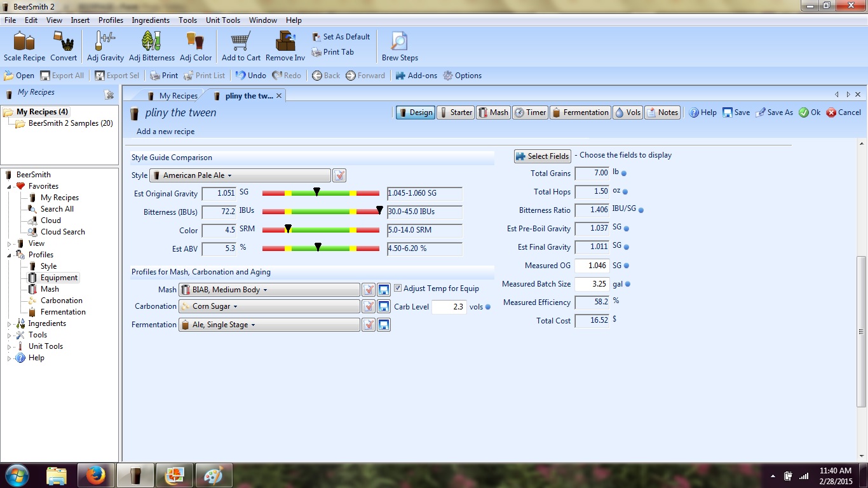Screen dimensions: 868x488
Task: Open Add-ons from toolbar
Action: point(416,76)
